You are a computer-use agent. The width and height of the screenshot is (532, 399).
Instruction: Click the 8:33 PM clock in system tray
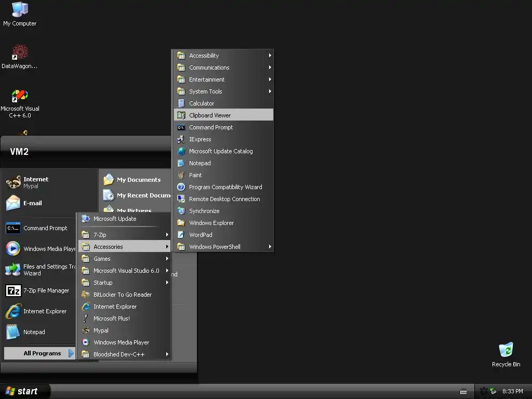(x=512, y=392)
